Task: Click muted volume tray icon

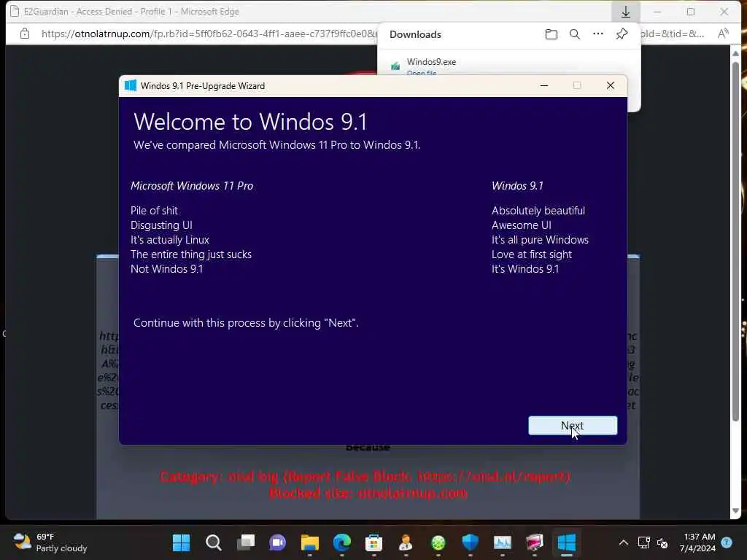Action: 662,542
